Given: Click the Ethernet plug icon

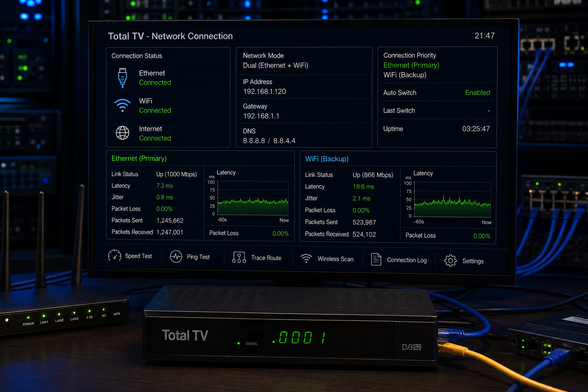Looking at the screenshot, I should (122, 78).
